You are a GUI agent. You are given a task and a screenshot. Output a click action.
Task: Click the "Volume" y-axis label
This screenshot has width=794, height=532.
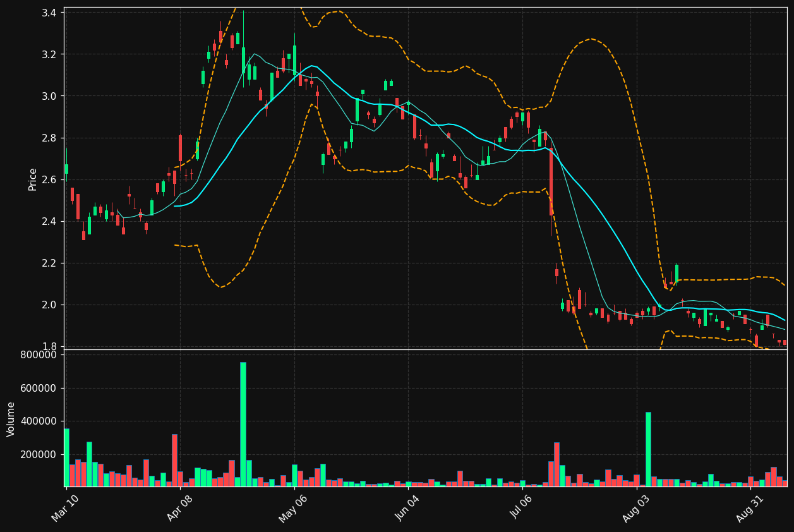click(x=11, y=419)
